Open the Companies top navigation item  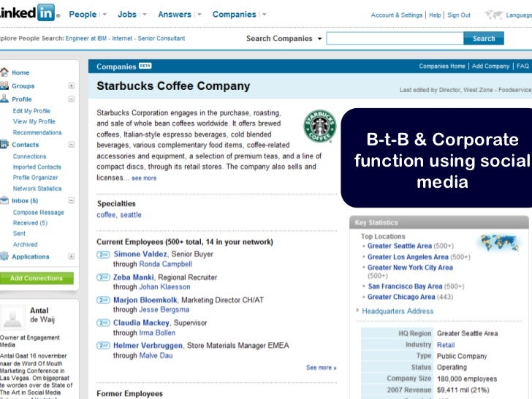(235, 15)
